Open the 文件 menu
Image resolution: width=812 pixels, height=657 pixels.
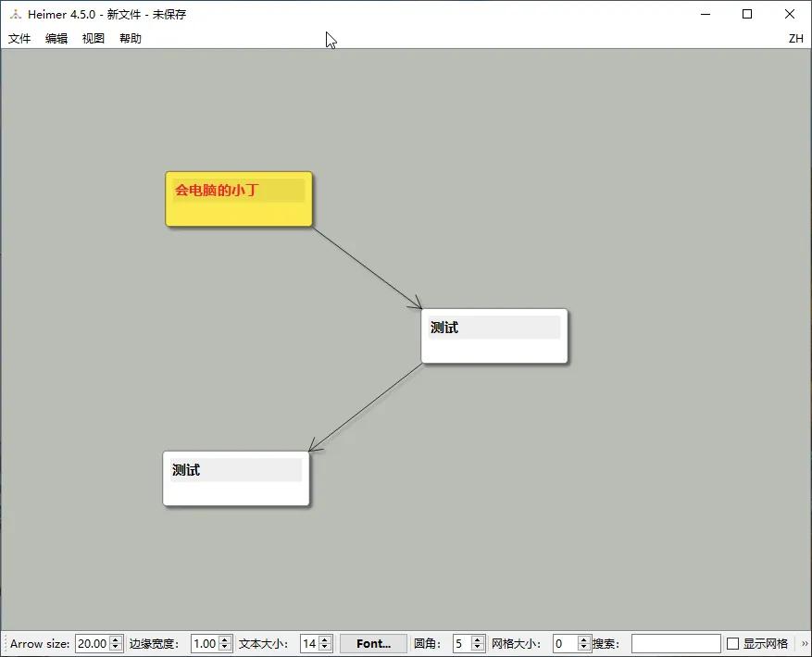(19, 39)
